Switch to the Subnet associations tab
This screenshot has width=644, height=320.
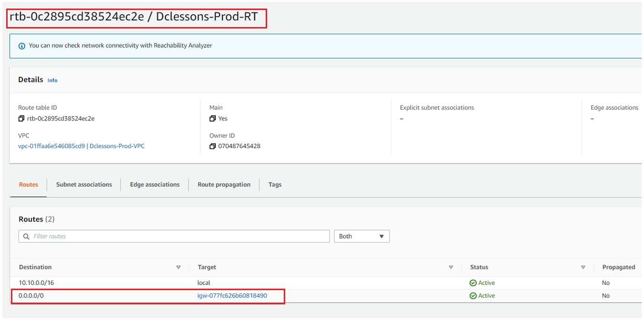pyautogui.click(x=84, y=185)
